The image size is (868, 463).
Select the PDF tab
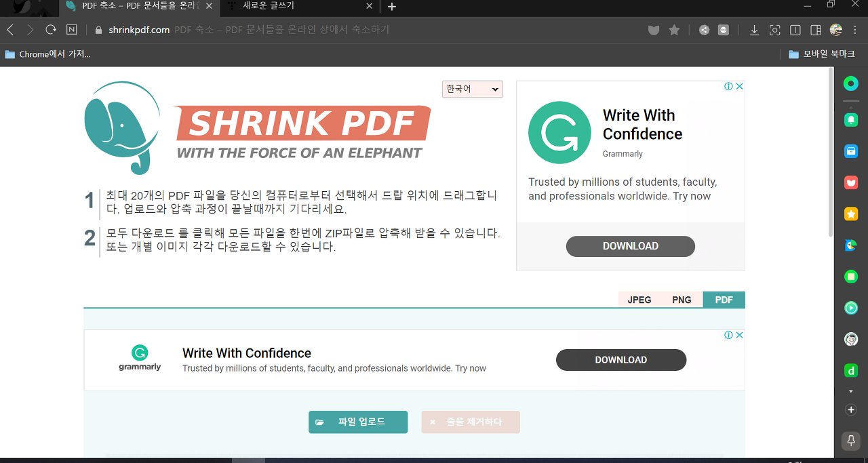[724, 300]
